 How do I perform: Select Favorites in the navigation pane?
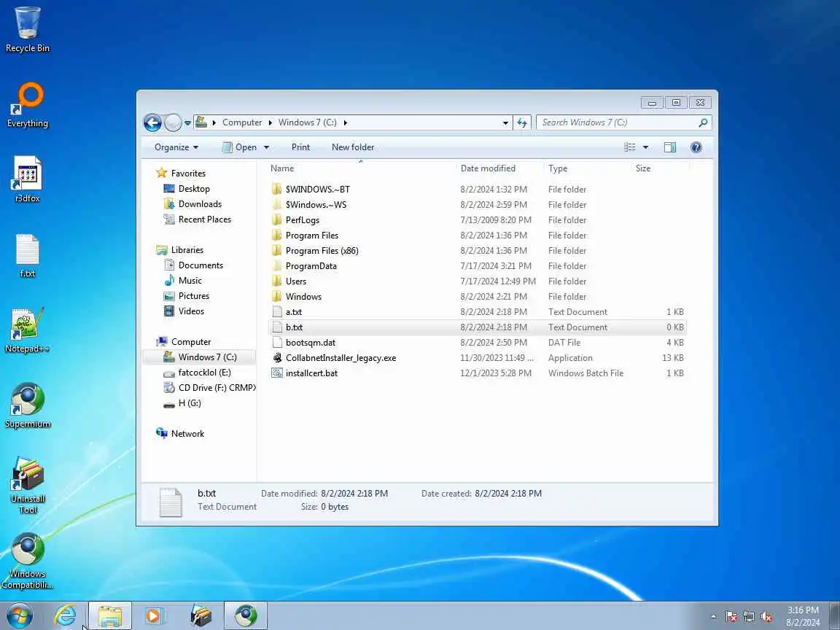pyautogui.click(x=181, y=173)
